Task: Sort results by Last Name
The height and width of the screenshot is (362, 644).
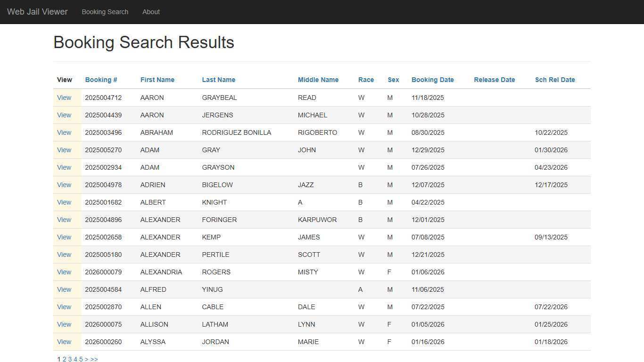Action: pyautogui.click(x=218, y=80)
